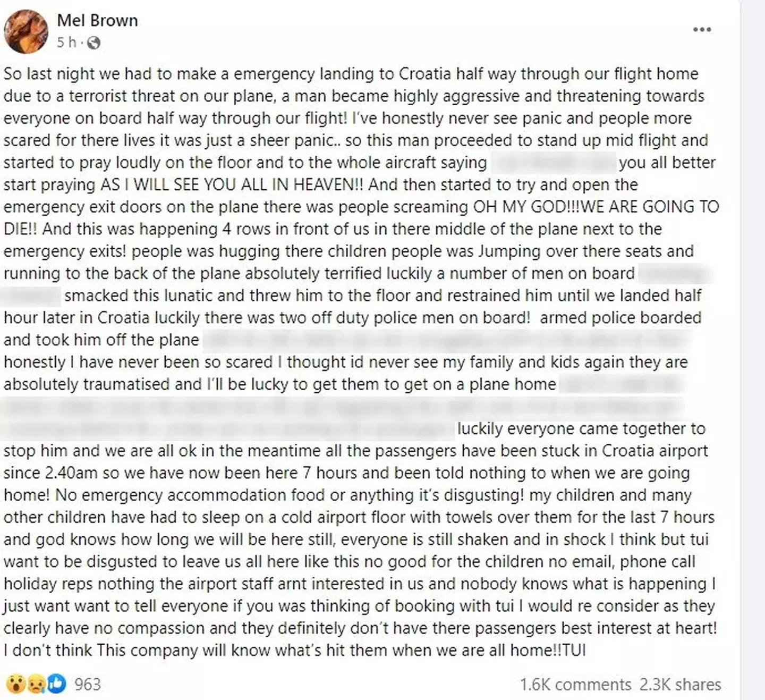Click the sad crying reaction emoji
765x700 pixels.
(36, 684)
